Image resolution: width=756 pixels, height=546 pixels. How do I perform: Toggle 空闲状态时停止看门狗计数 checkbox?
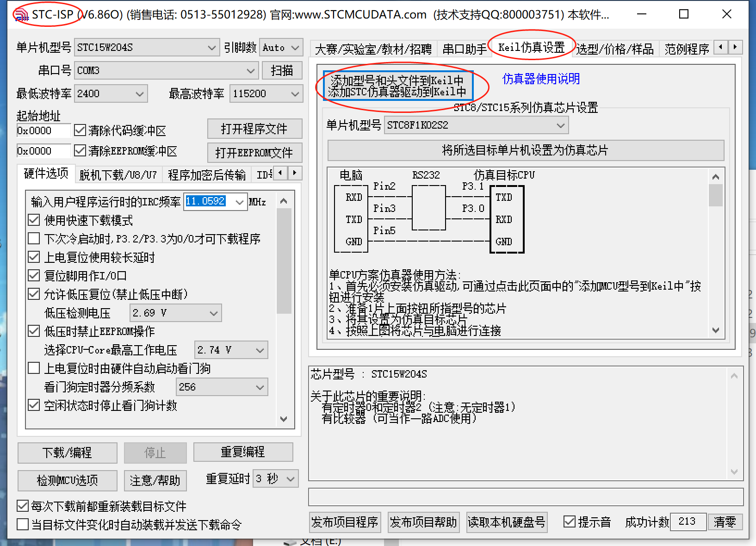[34, 405]
